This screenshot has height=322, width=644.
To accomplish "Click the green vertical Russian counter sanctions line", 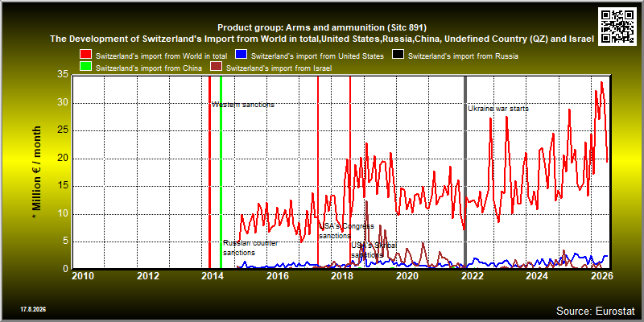I will point(221,171).
